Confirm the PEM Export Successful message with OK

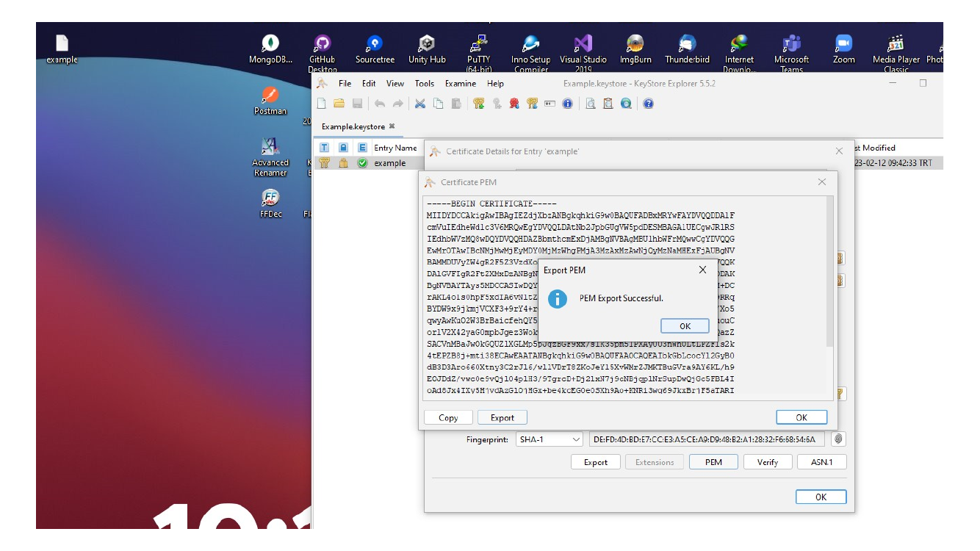tap(685, 326)
